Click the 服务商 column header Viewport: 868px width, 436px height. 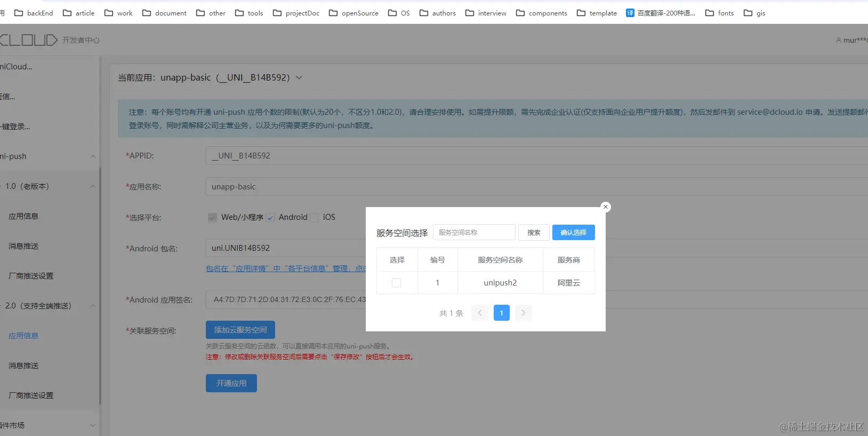pyautogui.click(x=568, y=260)
